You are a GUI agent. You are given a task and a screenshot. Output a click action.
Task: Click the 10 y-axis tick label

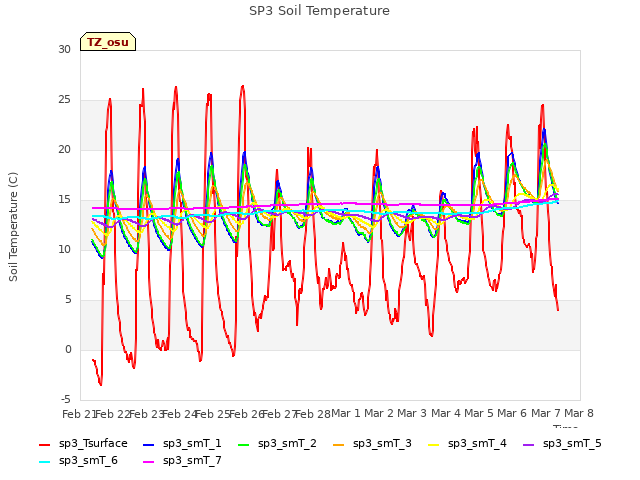click(64, 250)
